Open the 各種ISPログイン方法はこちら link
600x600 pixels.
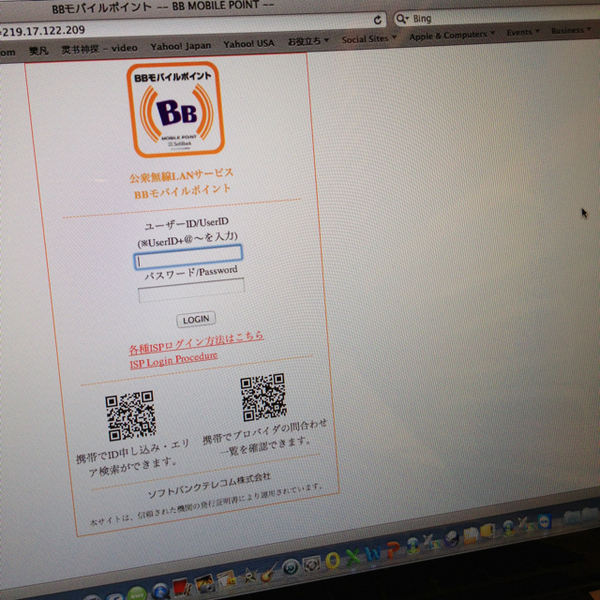[x=196, y=342]
